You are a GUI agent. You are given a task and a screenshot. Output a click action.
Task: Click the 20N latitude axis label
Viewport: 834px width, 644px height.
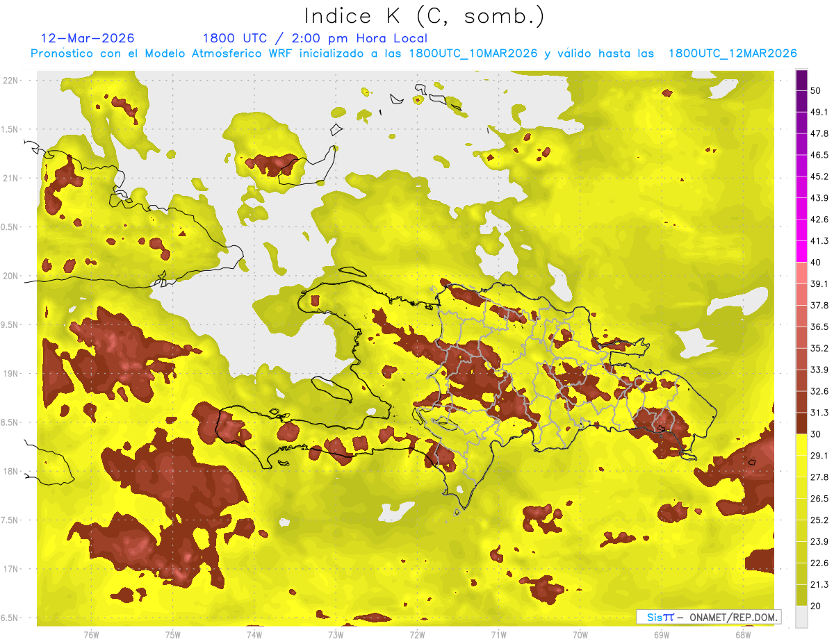pos(10,276)
